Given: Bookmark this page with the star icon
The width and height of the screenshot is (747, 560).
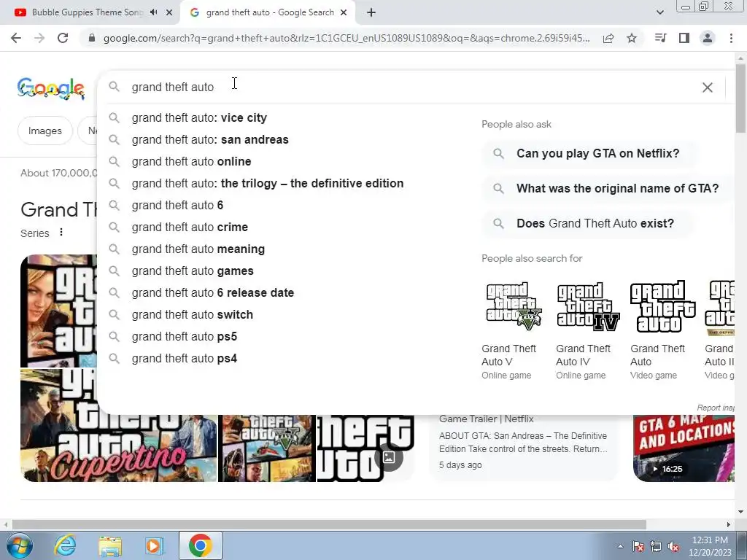Looking at the screenshot, I should (x=632, y=38).
